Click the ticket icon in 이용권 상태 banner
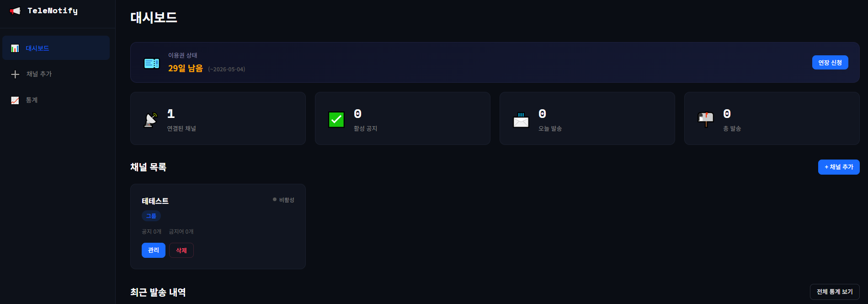 click(x=152, y=64)
